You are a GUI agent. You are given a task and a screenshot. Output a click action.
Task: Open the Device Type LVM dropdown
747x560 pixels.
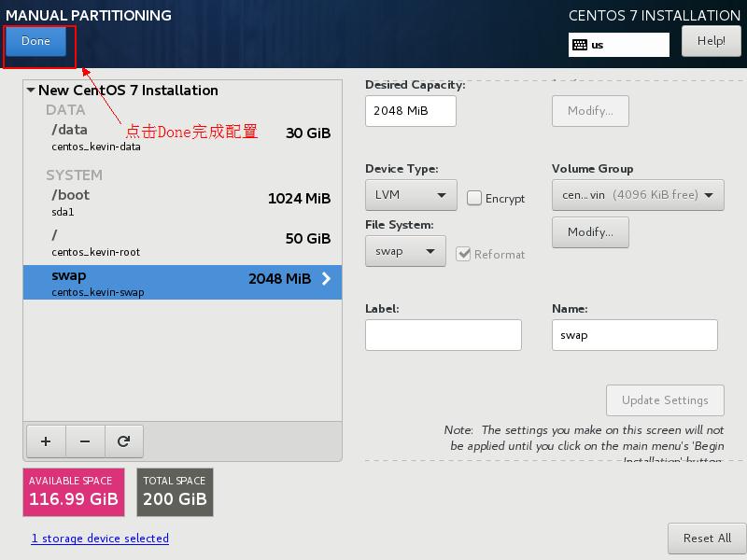411,195
